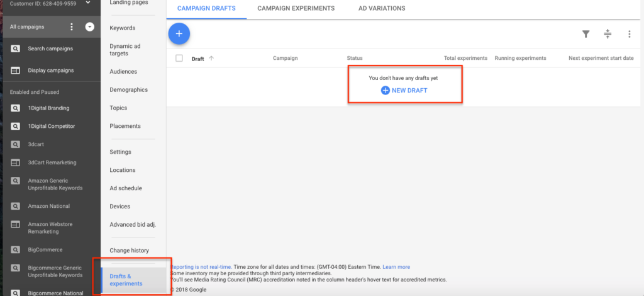Click the Amazon Webstore Remarketing display icon
This screenshot has height=296, width=644.
15,224
